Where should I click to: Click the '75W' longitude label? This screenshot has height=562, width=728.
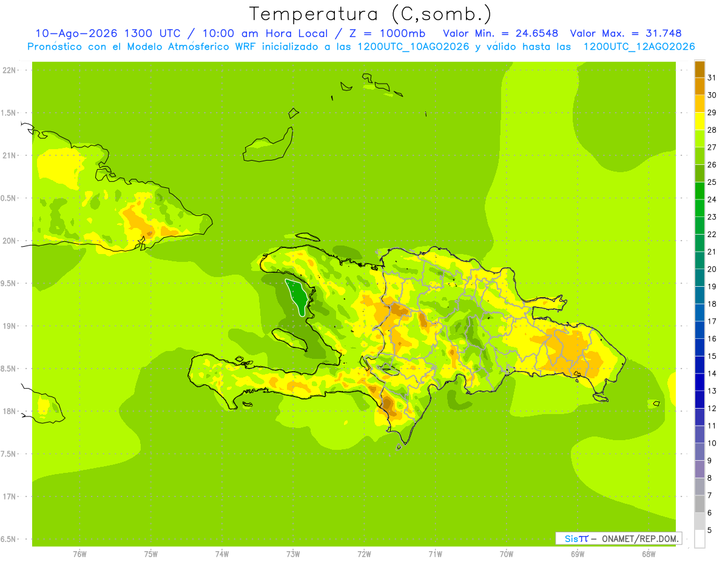tap(151, 554)
